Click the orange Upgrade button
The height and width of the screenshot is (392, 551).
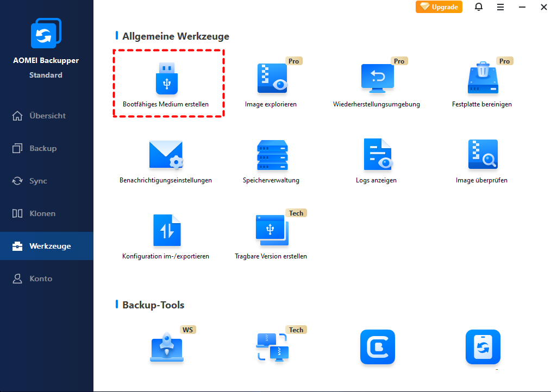(x=439, y=7)
